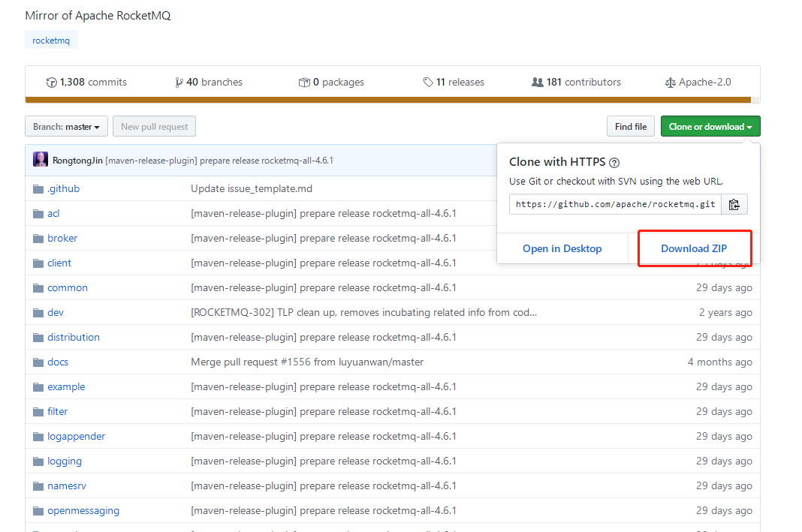The height and width of the screenshot is (532, 802).
Task: Click the contributors people icon
Action: (537, 82)
